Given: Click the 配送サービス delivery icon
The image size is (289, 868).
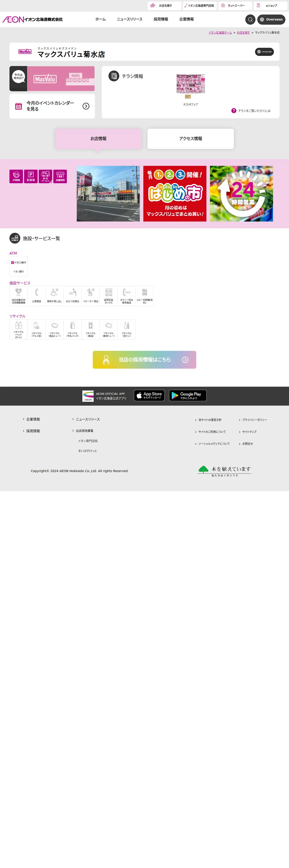Looking at the screenshot, I should pyautogui.click(x=45, y=176).
